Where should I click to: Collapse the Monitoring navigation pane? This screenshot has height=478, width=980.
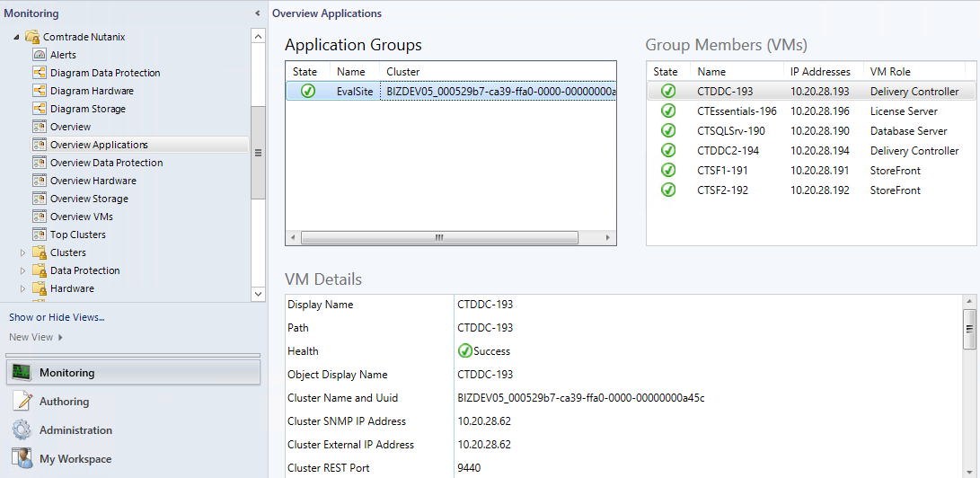coord(258,13)
